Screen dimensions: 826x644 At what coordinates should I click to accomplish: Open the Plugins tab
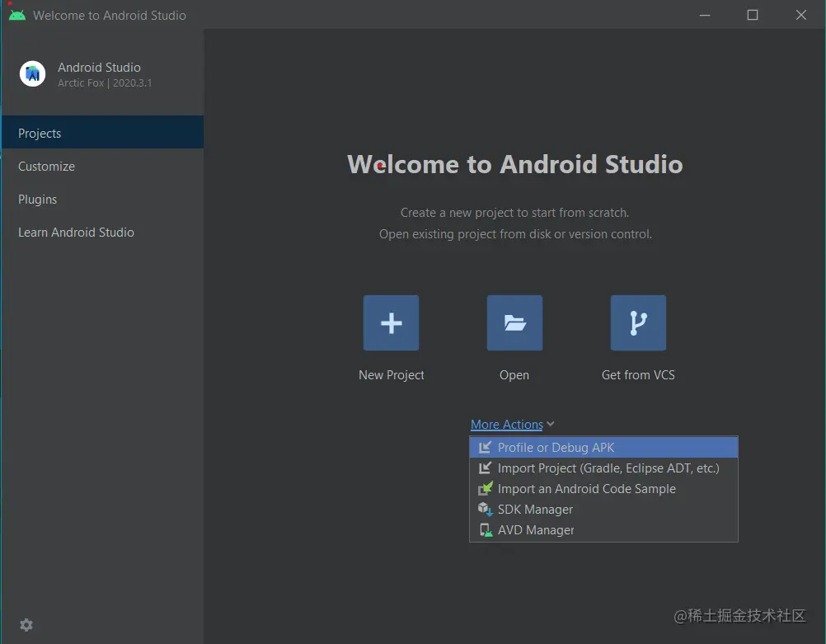coord(103,200)
